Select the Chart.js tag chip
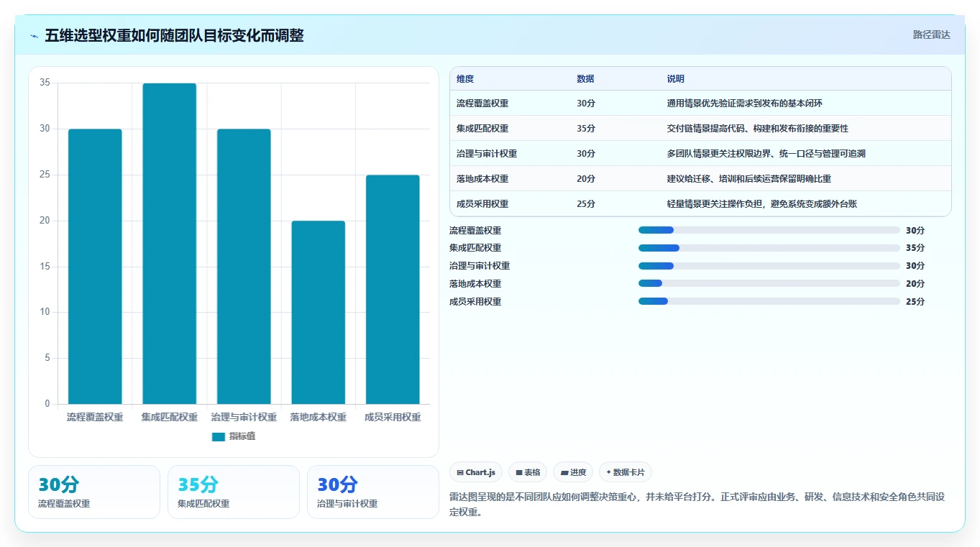Screen dimensions: 980x547 [476, 472]
